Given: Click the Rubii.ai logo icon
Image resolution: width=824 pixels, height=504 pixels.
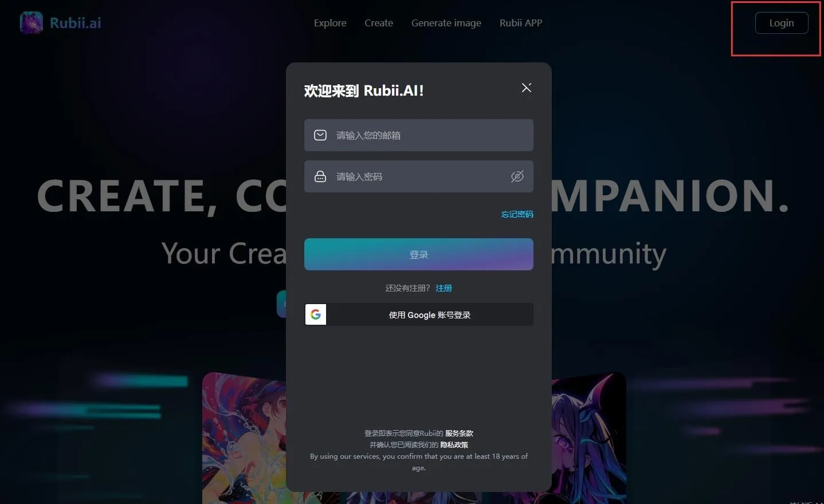Looking at the screenshot, I should (32, 23).
